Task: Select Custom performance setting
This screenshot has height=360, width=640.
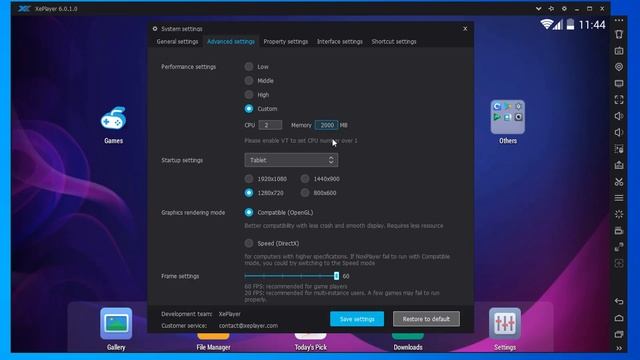Action: click(249, 109)
